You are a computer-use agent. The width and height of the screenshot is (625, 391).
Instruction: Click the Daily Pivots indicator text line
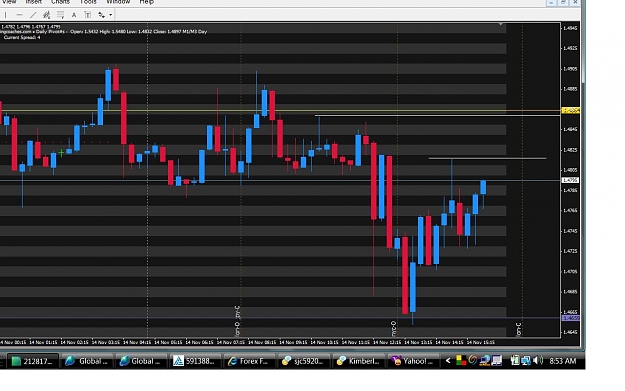point(104,31)
